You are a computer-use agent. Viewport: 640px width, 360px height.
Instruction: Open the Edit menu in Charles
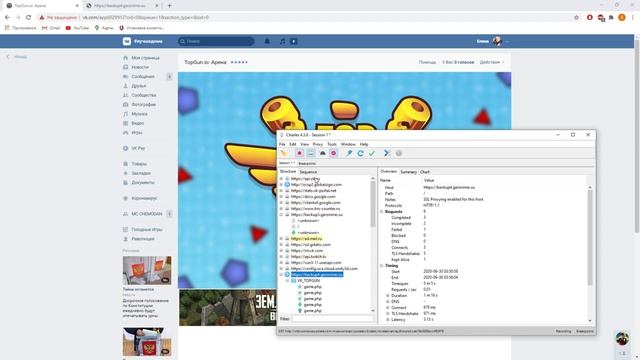tap(293, 144)
